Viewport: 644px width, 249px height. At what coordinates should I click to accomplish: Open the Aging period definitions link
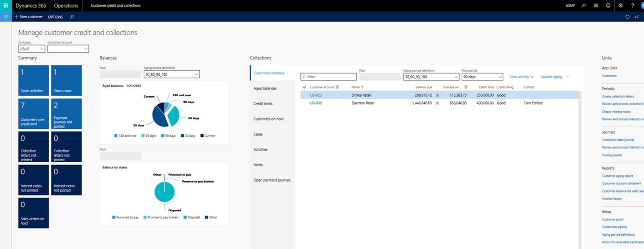pos(618,235)
